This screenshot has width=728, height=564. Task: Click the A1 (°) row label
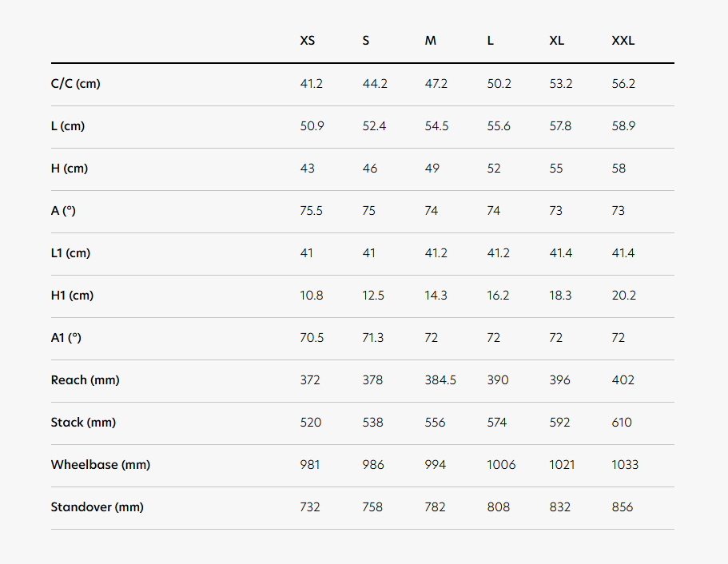coord(66,337)
